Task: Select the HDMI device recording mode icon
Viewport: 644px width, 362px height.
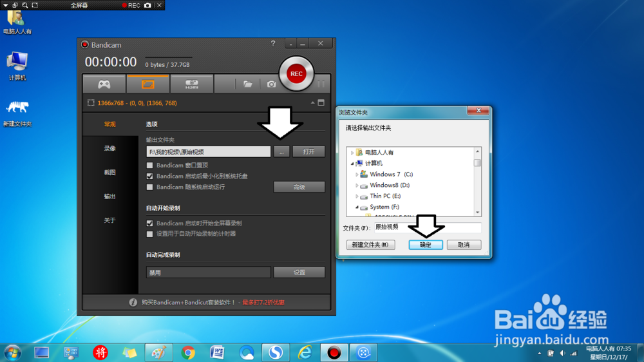Action: point(191,84)
